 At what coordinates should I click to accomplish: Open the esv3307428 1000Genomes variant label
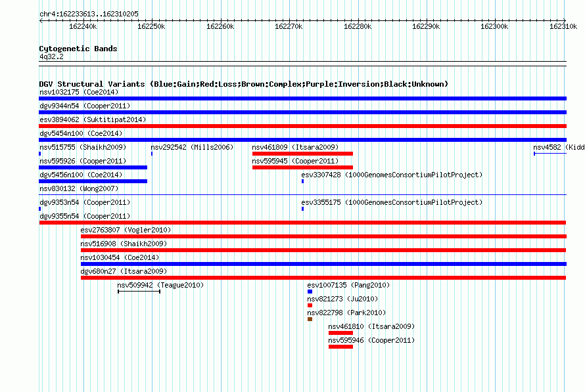click(x=392, y=175)
